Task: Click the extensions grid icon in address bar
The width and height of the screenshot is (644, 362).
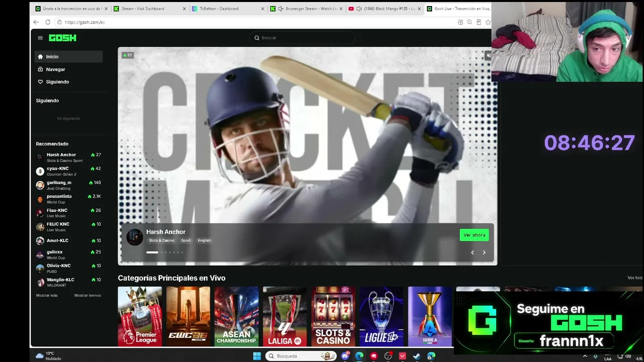Action: [x=460, y=22]
